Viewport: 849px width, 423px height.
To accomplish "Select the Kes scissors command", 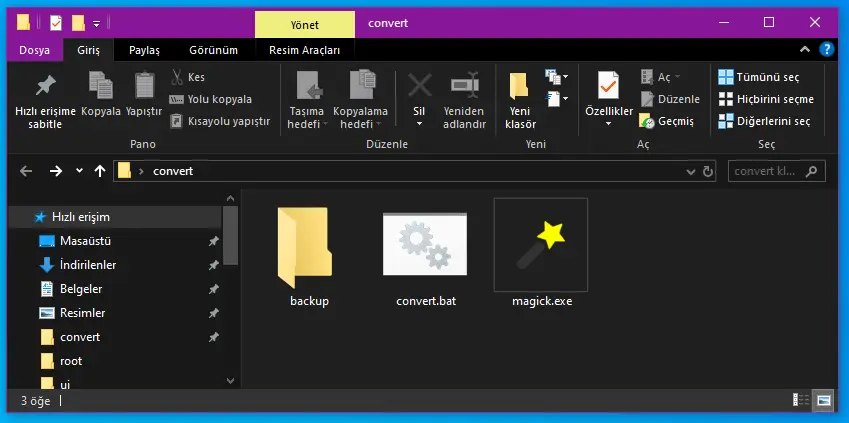I will pyautogui.click(x=187, y=77).
